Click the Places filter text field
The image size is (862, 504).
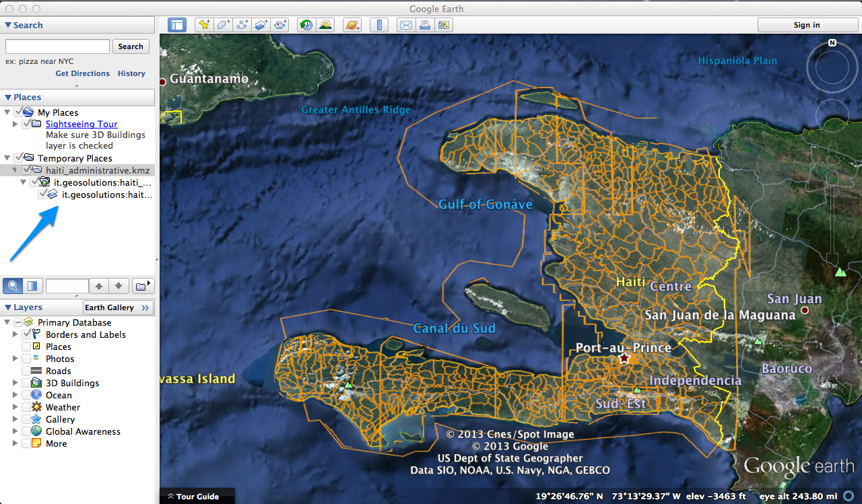tap(67, 286)
